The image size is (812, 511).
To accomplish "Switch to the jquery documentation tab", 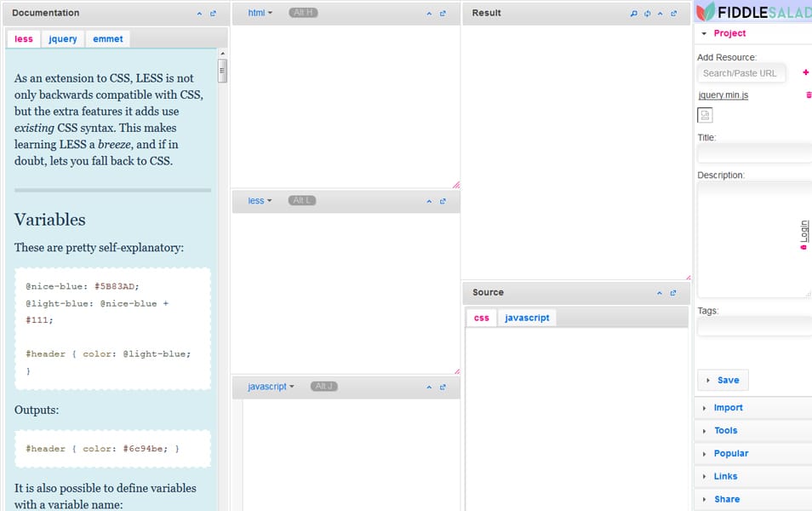I will [x=63, y=38].
